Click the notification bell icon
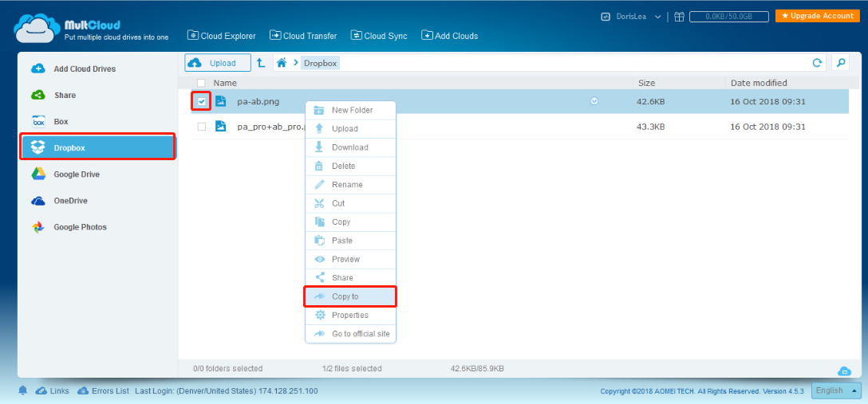Viewport: 868px width, 404px height. 22,390
